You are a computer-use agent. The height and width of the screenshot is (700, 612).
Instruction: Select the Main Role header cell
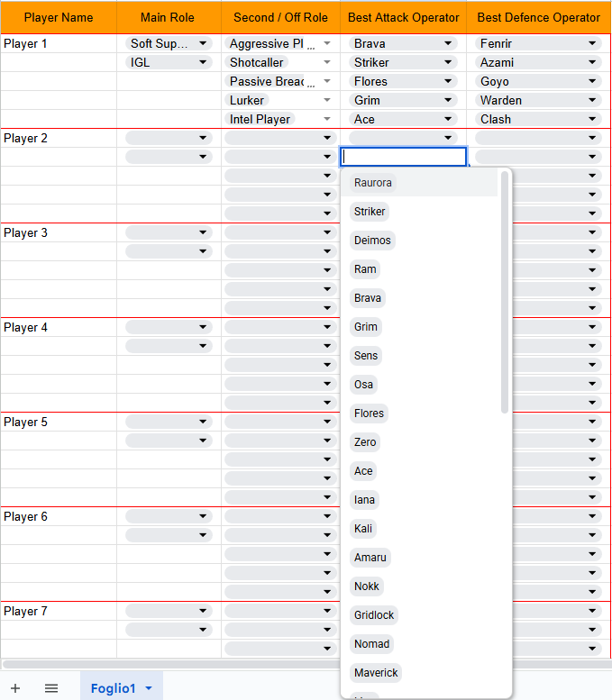tap(169, 17)
